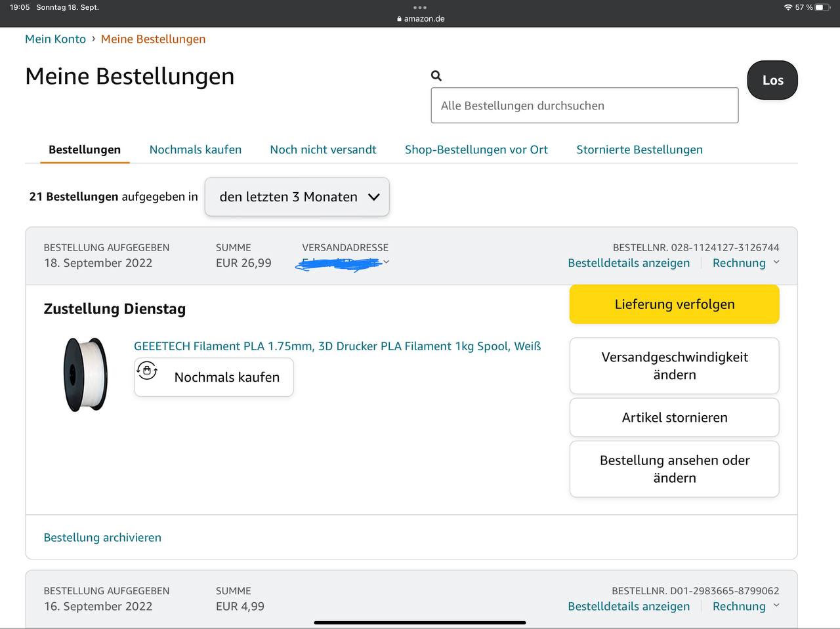The height and width of the screenshot is (629, 840).
Task: Click the Bestellung archivieren link
Action: 102,538
